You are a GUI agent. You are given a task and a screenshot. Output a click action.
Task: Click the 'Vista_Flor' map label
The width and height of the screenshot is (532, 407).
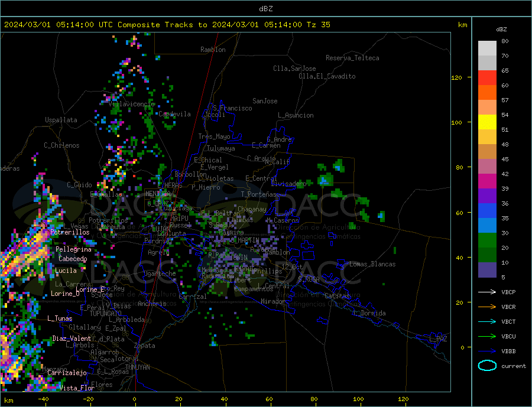point(77,388)
